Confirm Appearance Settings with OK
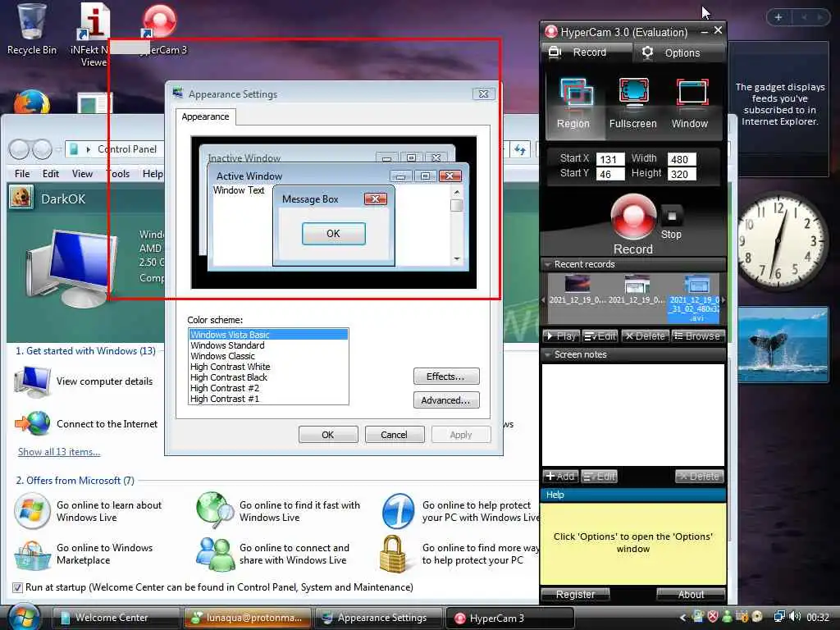This screenshot has width=840, height=630. (328, 435)
